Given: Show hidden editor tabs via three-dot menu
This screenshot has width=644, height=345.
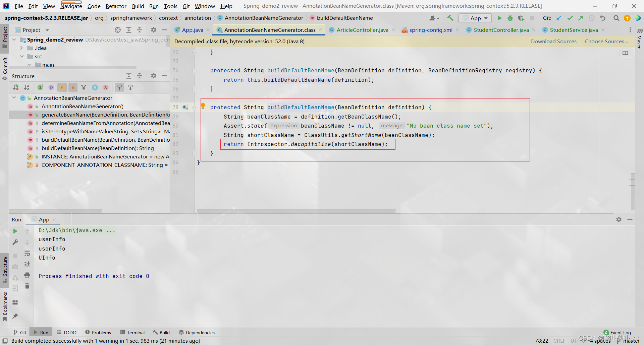Looking at the screenshot, I should pyautogui.click(x=630, y=30).
